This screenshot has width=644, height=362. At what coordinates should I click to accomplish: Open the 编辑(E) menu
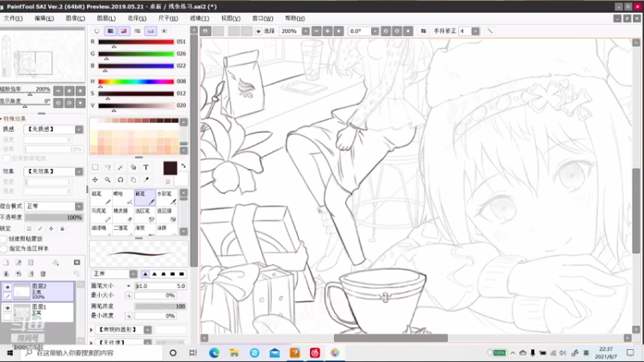44,19
